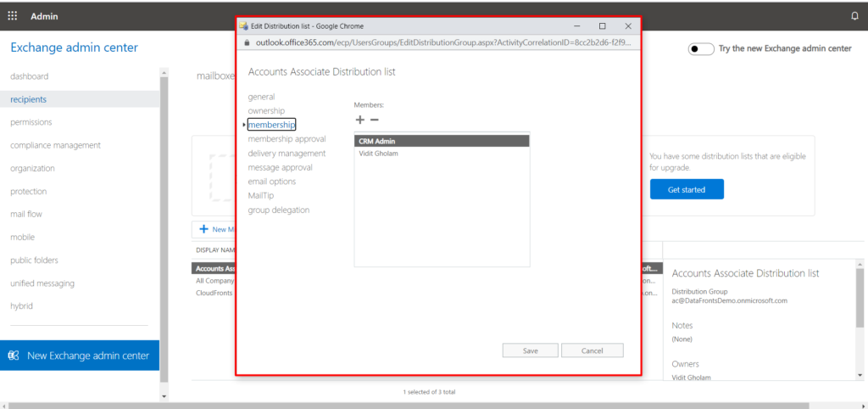Go to unified messaging
The width and height of the screenshot is (868, 409).
[42, 283]
